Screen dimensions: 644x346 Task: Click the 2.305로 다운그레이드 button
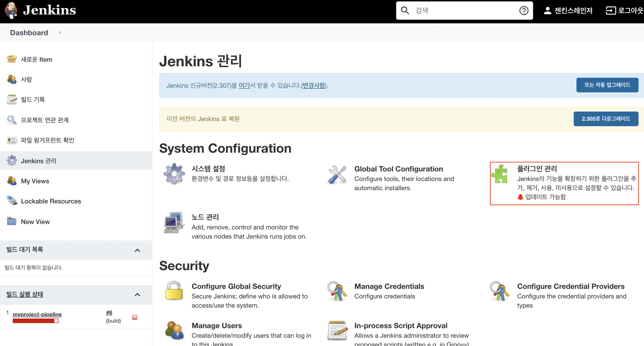coord(606,119)
